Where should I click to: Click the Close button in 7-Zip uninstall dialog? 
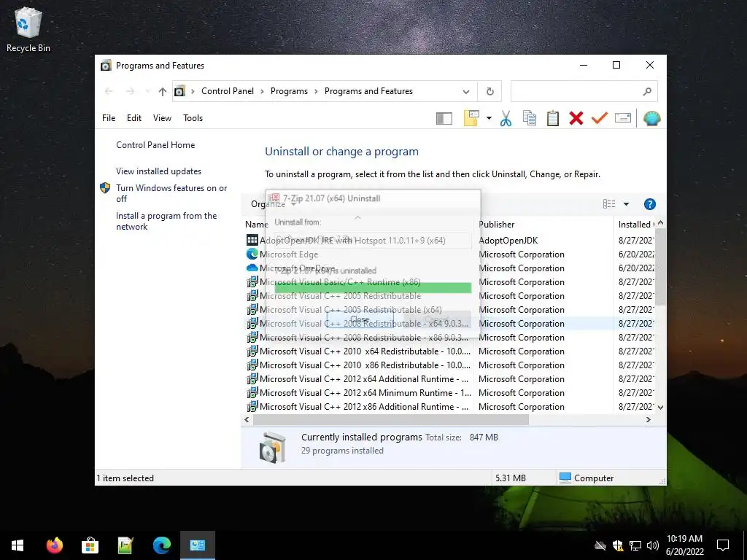(360, 319)
